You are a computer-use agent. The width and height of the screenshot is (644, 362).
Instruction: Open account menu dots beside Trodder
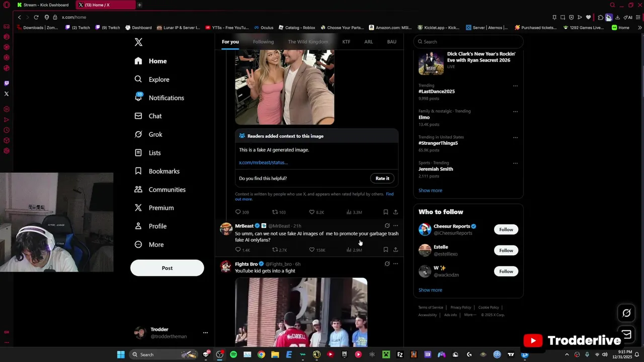(x=205, y=333)
